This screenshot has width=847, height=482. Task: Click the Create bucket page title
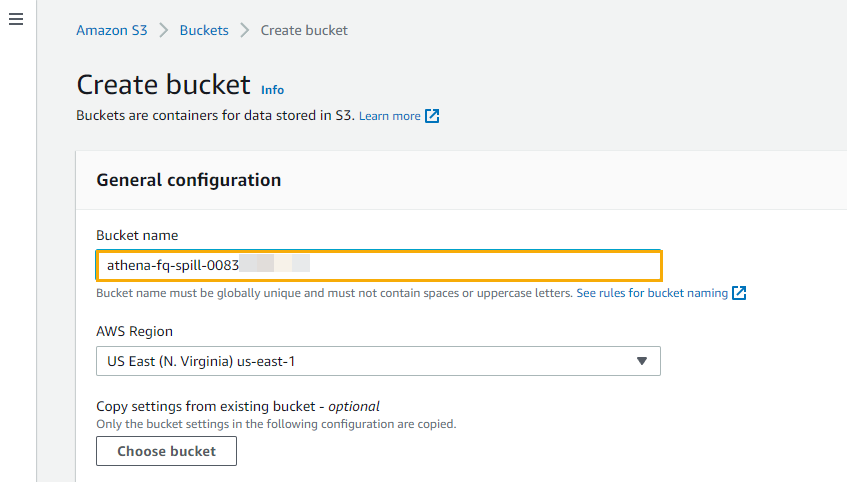[163, 84]
